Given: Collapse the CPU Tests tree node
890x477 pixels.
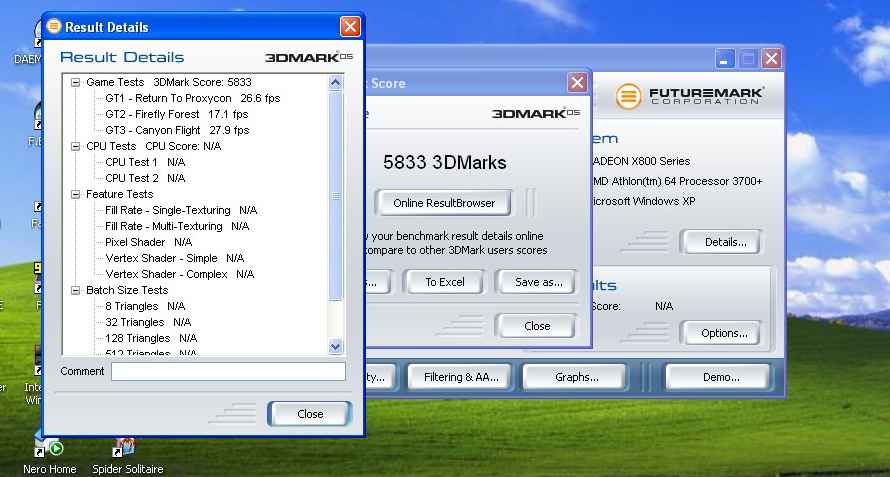Looking at the screenshot, I should point(75,147).
